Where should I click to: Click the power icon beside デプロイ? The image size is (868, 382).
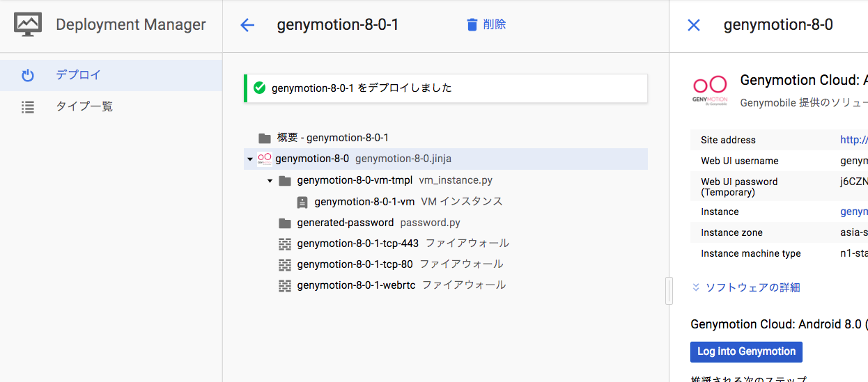tap(28, 75)
